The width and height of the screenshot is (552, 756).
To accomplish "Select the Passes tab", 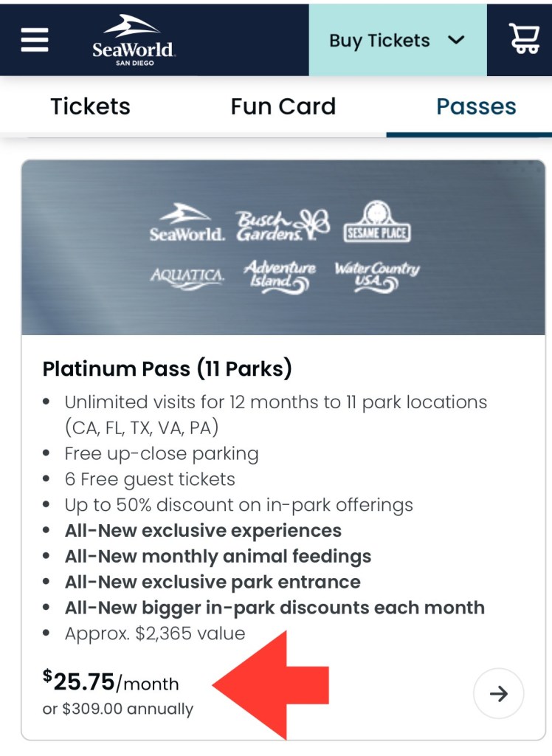I will [476, 106].
